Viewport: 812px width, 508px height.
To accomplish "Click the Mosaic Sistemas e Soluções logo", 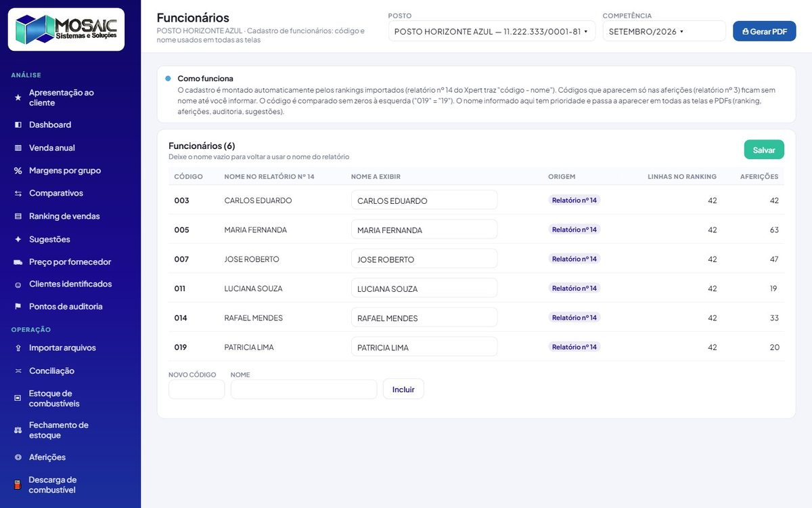I will tap(66, 29).
